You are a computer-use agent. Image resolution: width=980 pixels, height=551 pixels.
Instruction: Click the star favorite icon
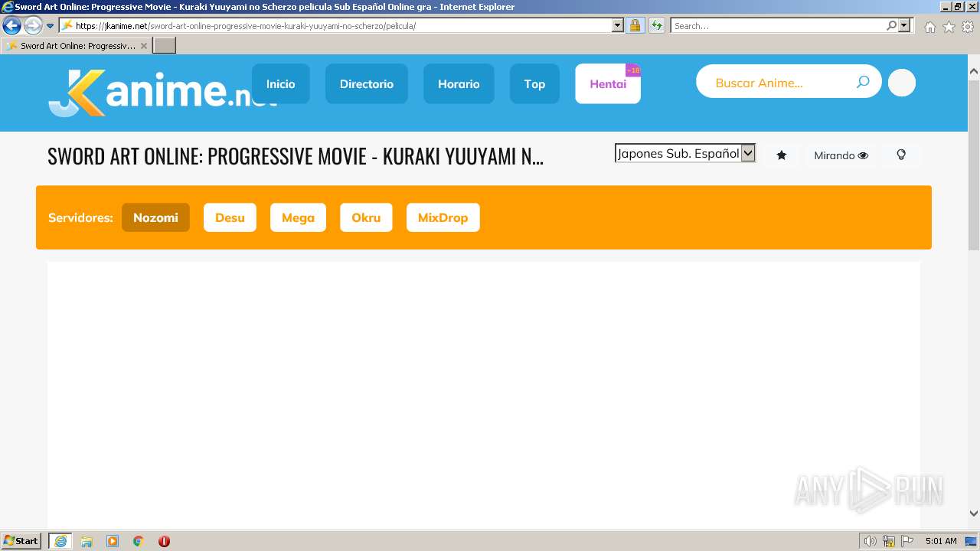[x=782, y=155]
